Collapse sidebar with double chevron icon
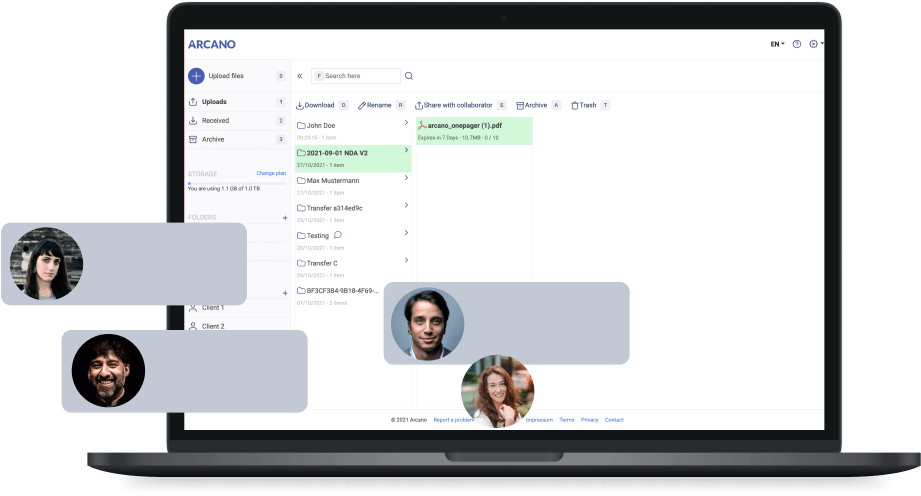Screen dimensions: 921x496 tap(300, 76)
